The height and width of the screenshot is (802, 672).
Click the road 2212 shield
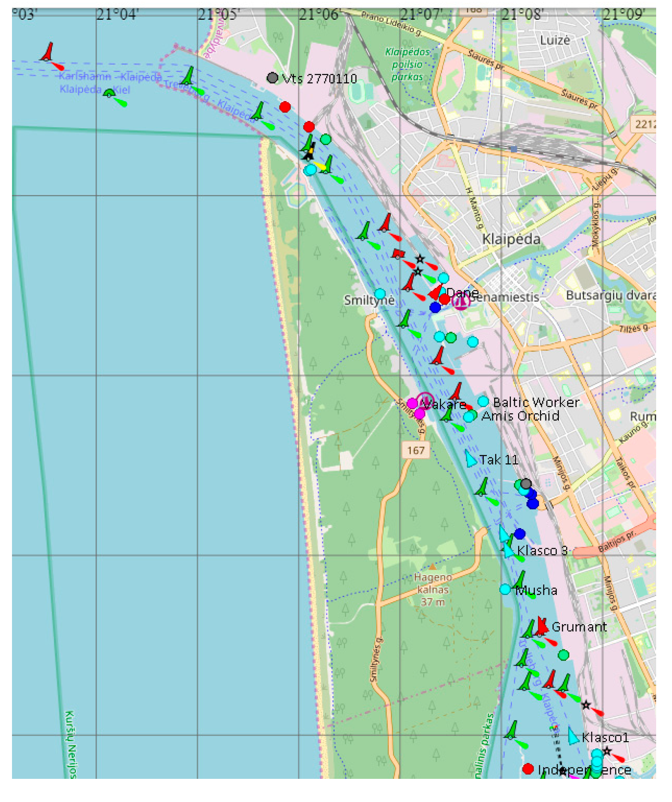coord(643,124)
